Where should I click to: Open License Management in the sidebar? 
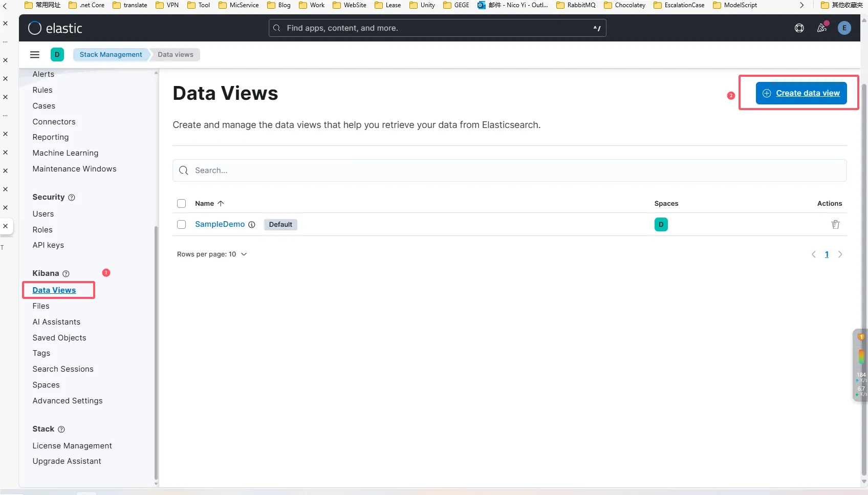click(x=72, y=446)
